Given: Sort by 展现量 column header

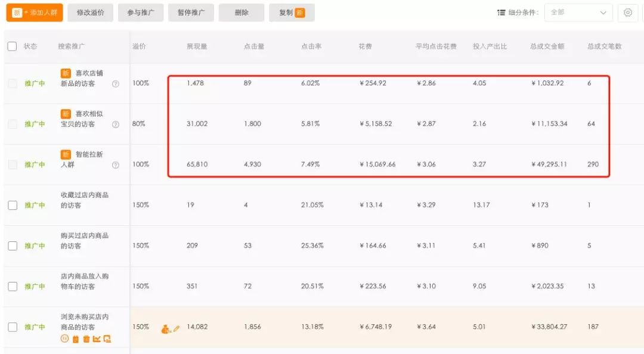Looking at the screenshot, I should pos(197,46).
